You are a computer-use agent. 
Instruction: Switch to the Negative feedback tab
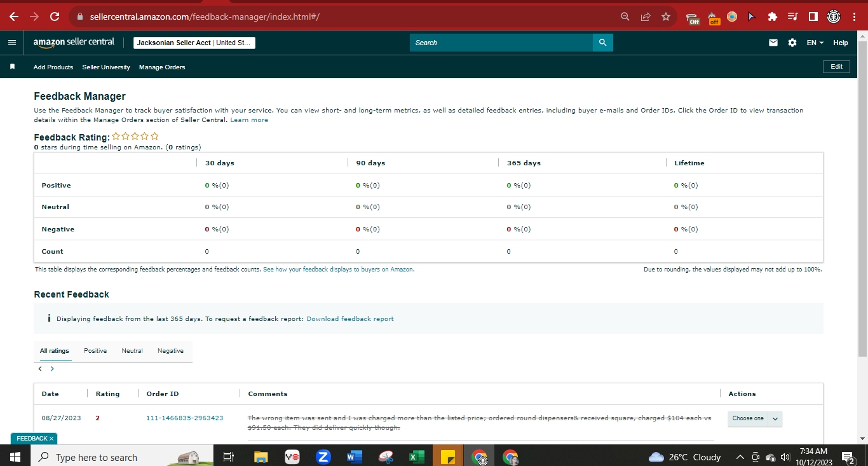pos(170,351)
